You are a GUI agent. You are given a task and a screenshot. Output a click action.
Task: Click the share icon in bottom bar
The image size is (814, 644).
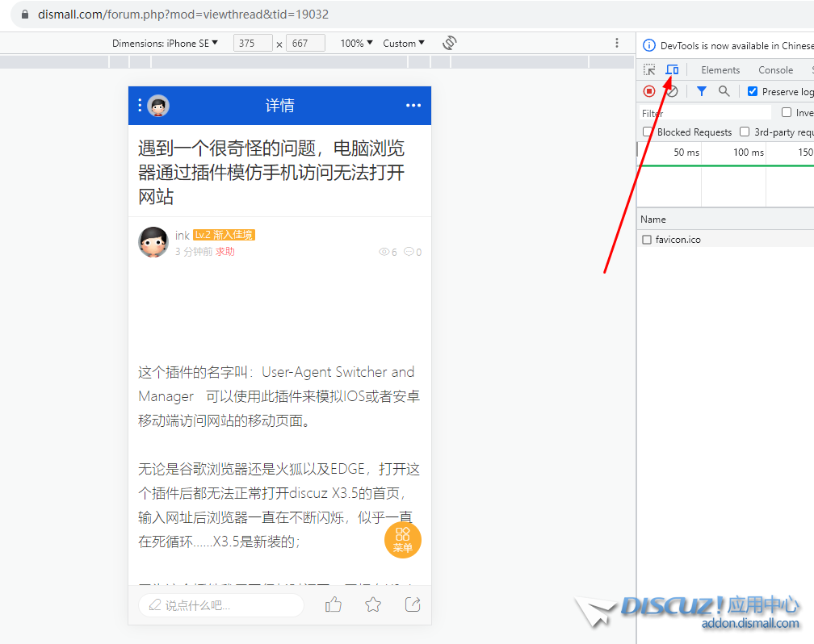pyautogui.click(x=413, y=604)
